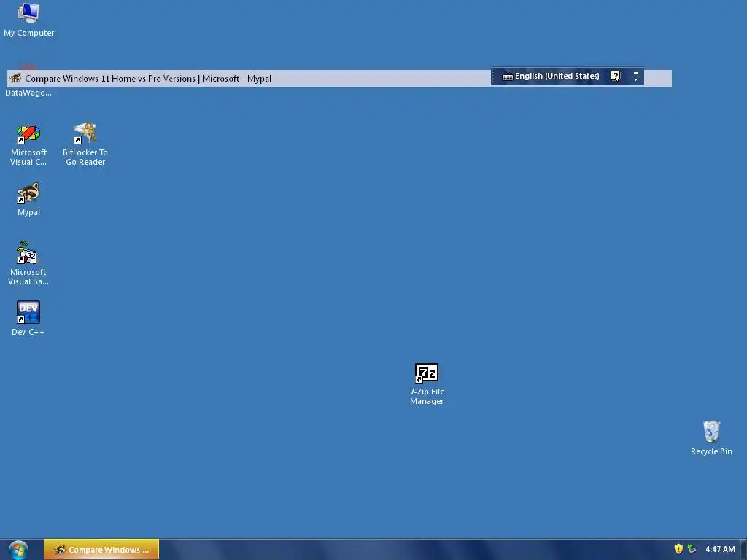The image size is (747, 560).
Task: Open language bar help question-mark icon
Action: coord(616,76)
